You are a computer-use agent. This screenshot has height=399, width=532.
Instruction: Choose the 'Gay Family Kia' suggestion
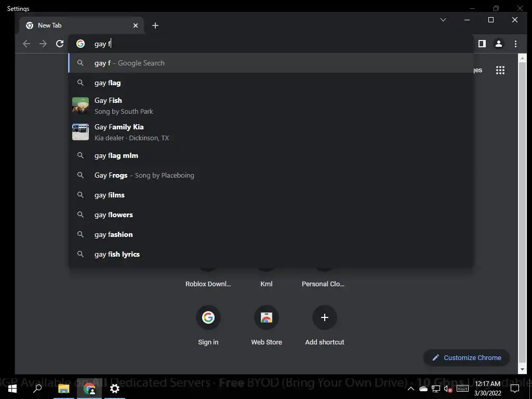coord(271,132)
